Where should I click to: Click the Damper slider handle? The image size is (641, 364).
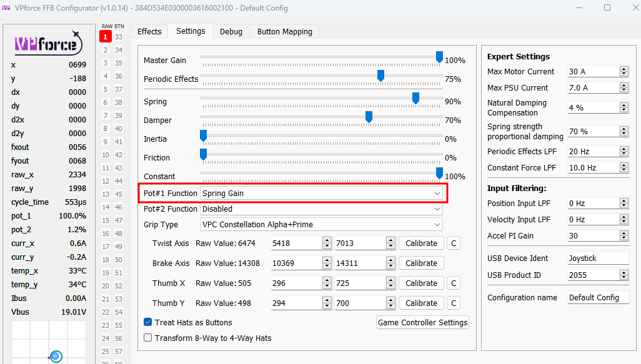[x=369, y=117]
